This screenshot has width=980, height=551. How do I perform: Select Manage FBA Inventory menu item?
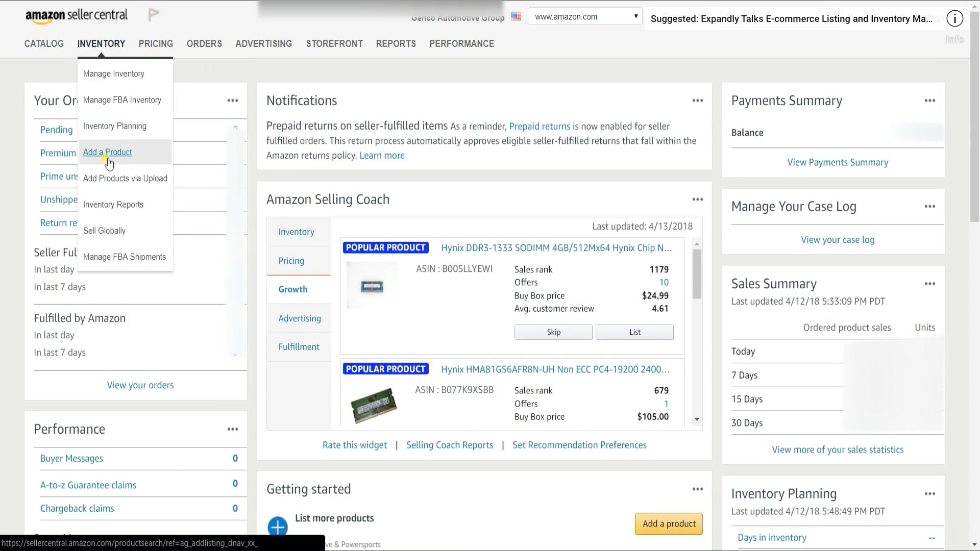point(125,100)
